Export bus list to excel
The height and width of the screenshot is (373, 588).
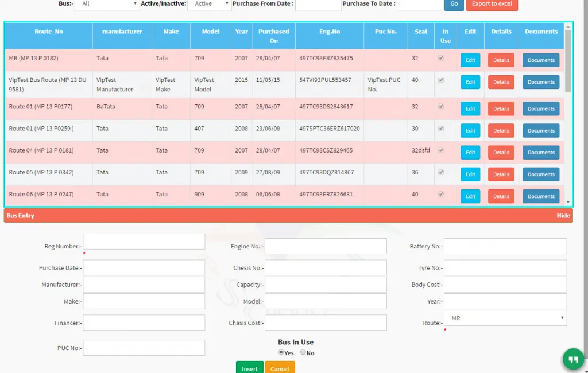(x=492, y=4)
